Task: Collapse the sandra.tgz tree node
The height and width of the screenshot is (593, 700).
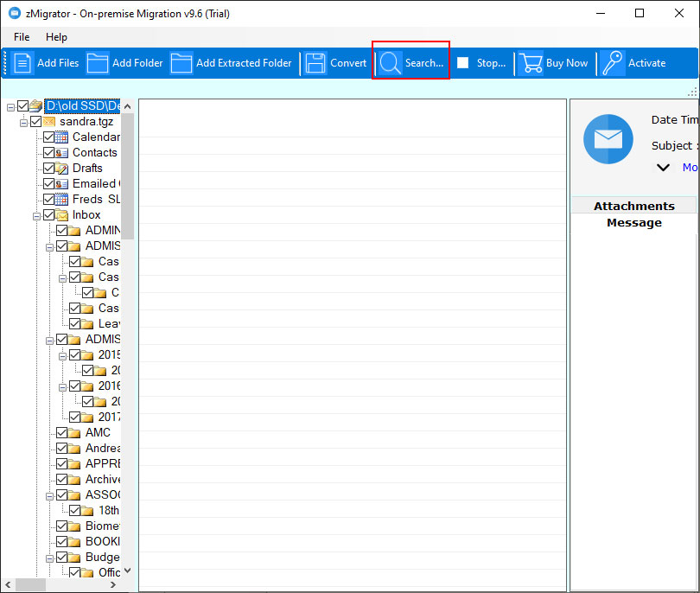Action: (23, 123)
